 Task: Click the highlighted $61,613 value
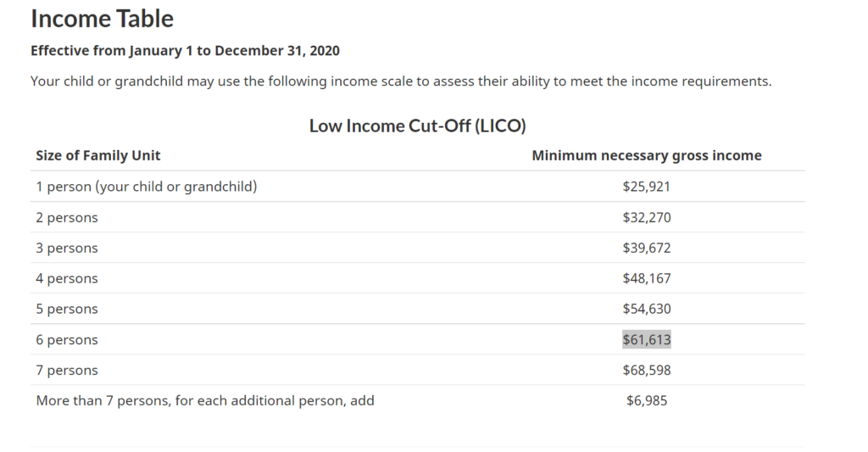pos(646,340)
